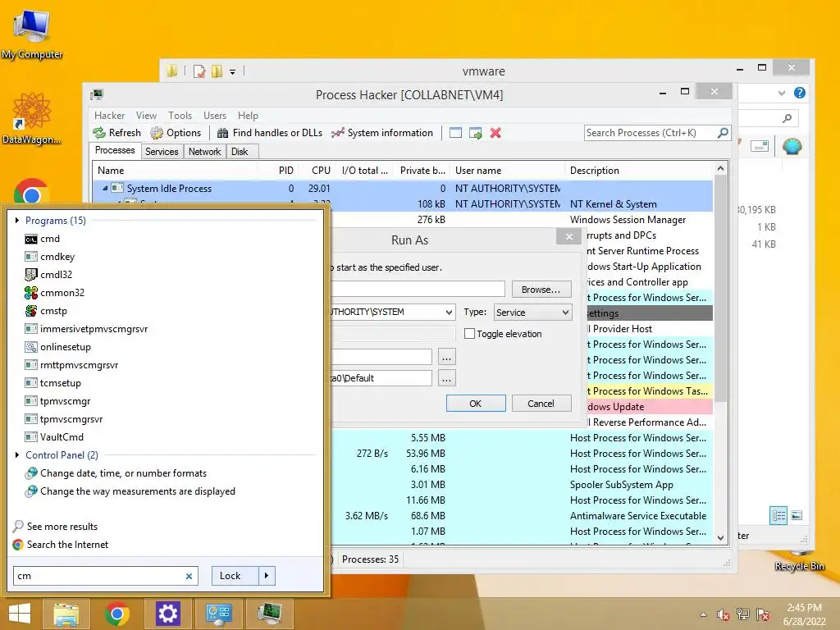Click the upper ... button in Run As
This screenshot has width=840, height=630.
[x=447, y=357]
